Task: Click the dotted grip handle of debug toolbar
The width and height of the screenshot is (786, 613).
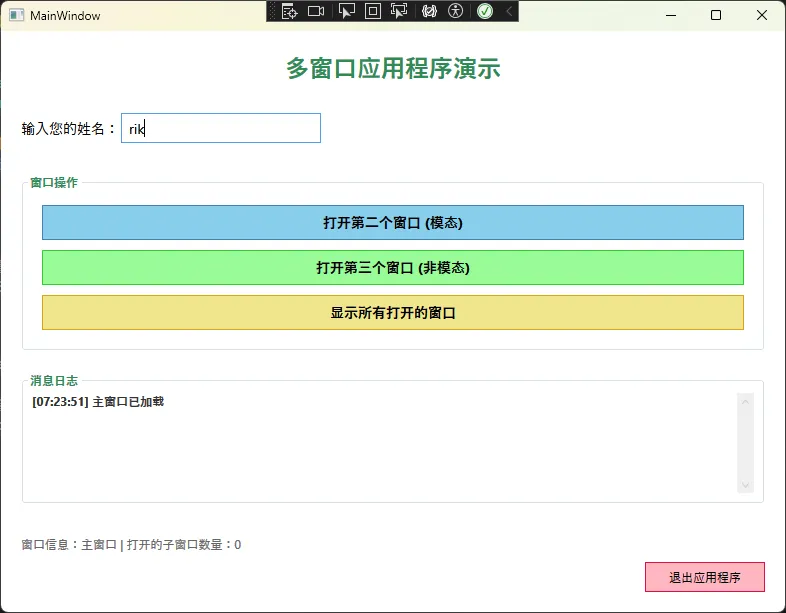Action: click(273, 11)
